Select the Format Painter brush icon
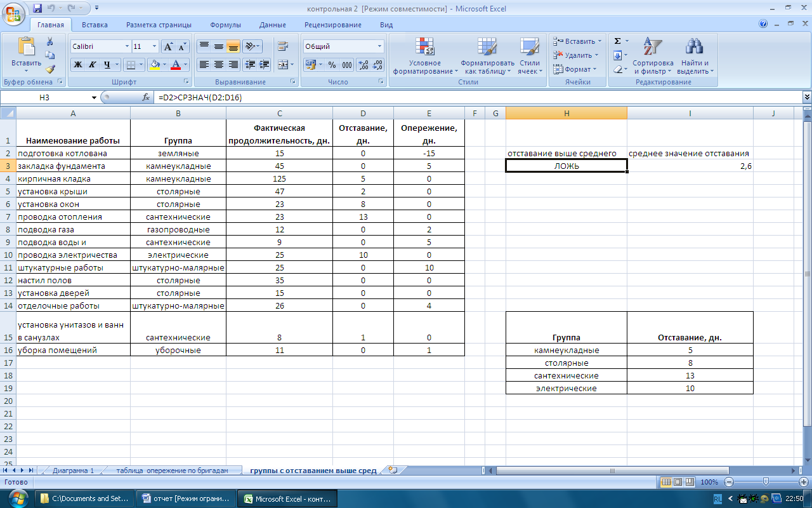 50,69
